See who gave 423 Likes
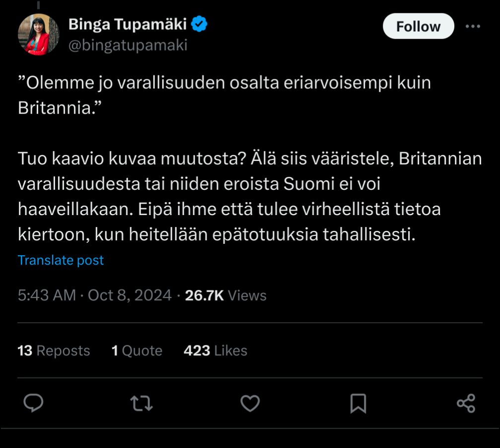The width and height of the screenshot is (500, 448). point(215,351)
